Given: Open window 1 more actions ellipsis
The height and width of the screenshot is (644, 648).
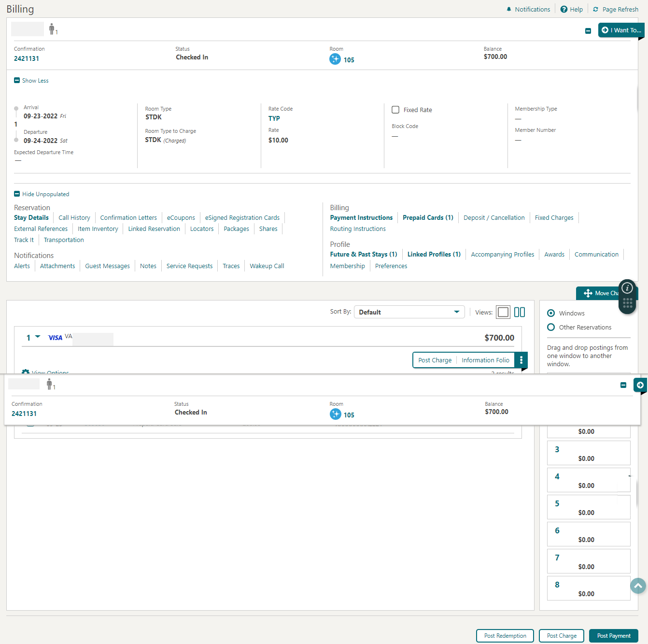Looking at the screenshot, I should coord(521,360).
